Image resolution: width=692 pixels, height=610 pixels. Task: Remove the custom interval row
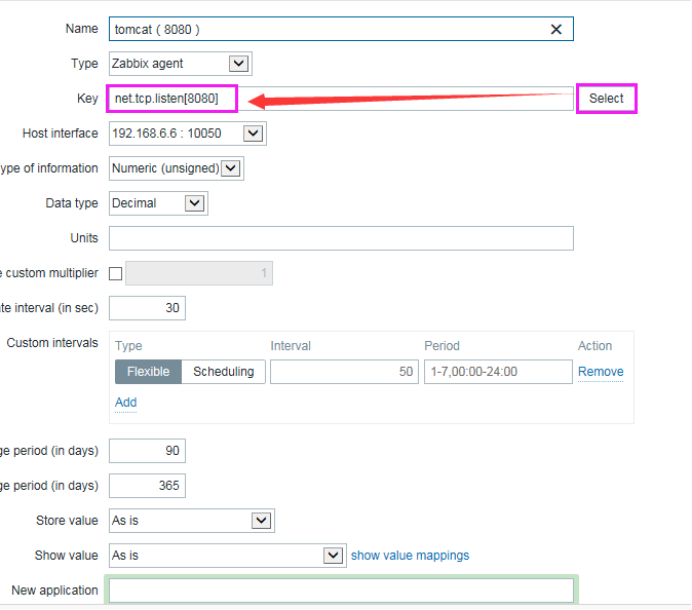[601, 372]
